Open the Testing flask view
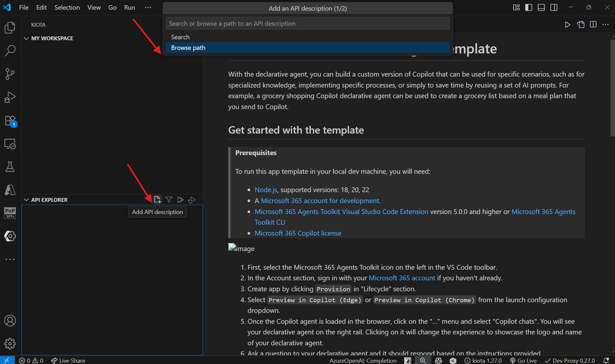This screenshot has width=615, height=364. (x=10, y=167)
